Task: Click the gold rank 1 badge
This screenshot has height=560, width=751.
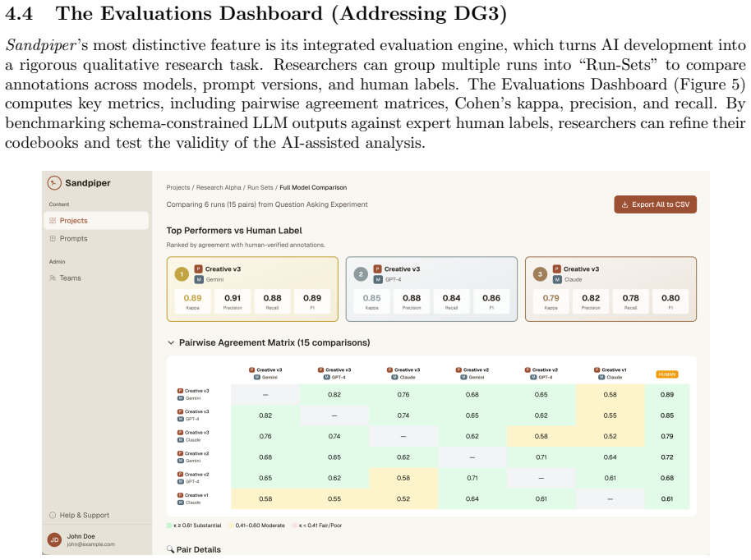Action: 182,274
